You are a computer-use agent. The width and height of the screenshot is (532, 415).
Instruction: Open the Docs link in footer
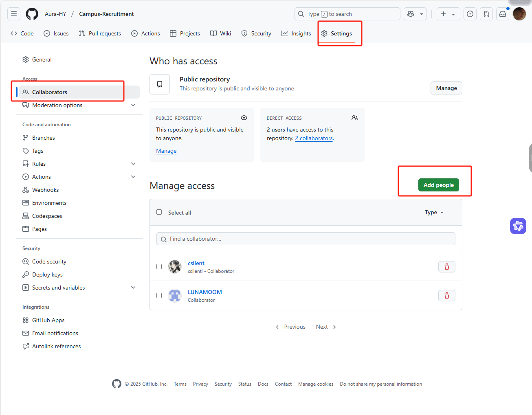[263, 384]
